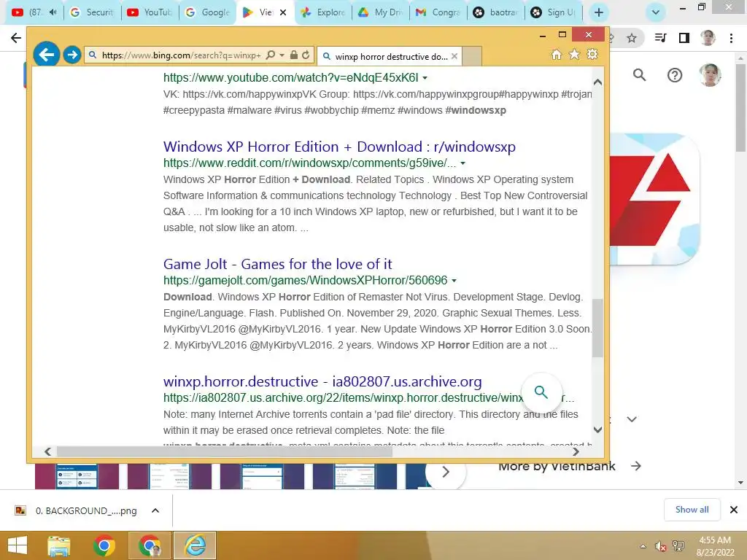
Task: Close the 'winxp horror destructive' IE tab
Action: coord(454,56)
